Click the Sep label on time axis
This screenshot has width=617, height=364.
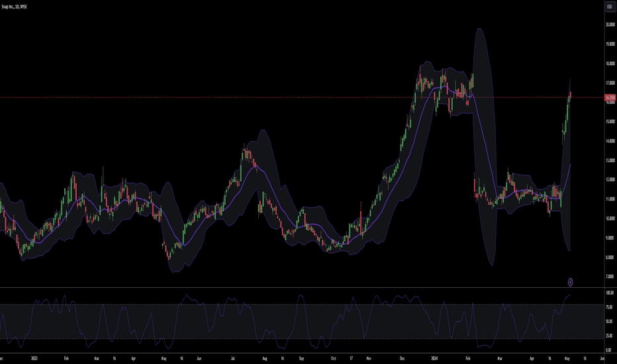coord(301,359)
